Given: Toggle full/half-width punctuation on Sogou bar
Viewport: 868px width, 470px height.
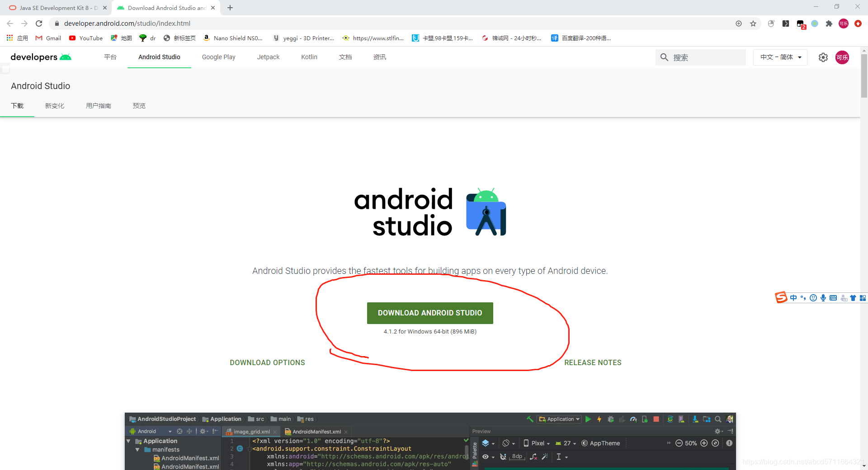Looking at the screenshot, I should pyautogui.click(x=803, y=297).
